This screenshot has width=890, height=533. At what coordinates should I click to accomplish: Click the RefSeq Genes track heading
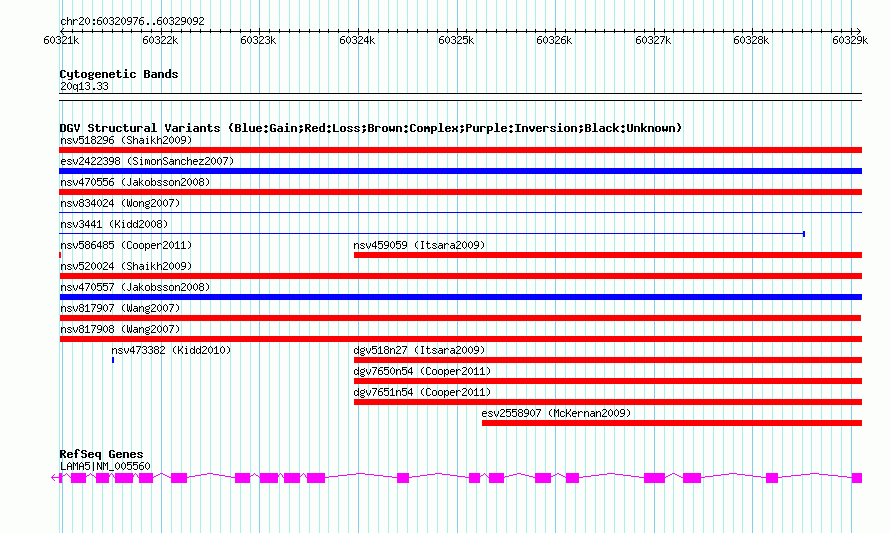tap(102, 454)
